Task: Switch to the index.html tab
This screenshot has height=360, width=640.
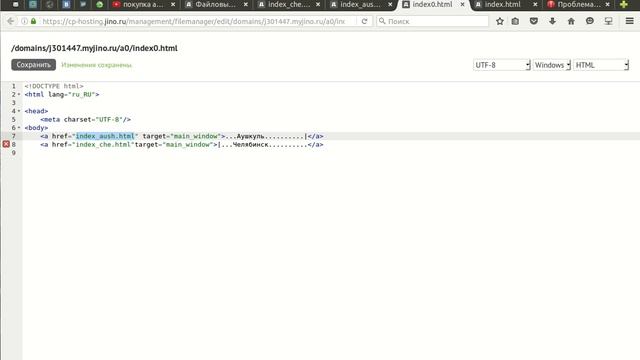Action: (502, 4)
